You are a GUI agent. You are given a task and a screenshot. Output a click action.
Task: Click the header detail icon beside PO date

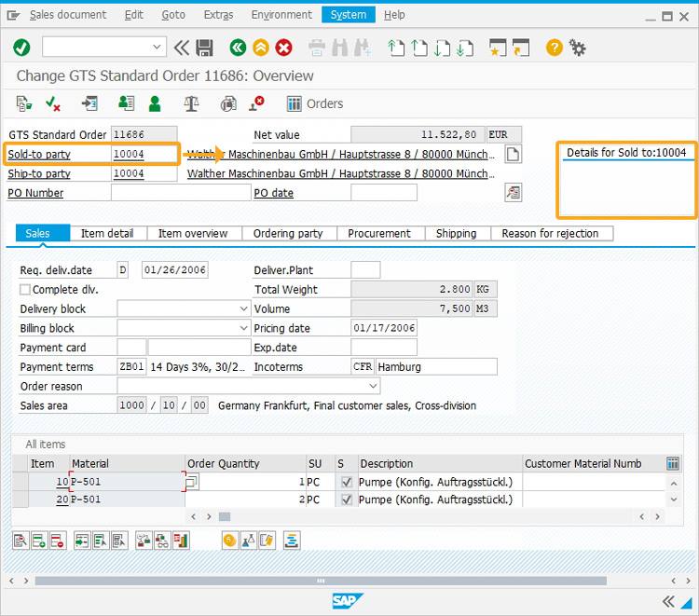point(514,193)
